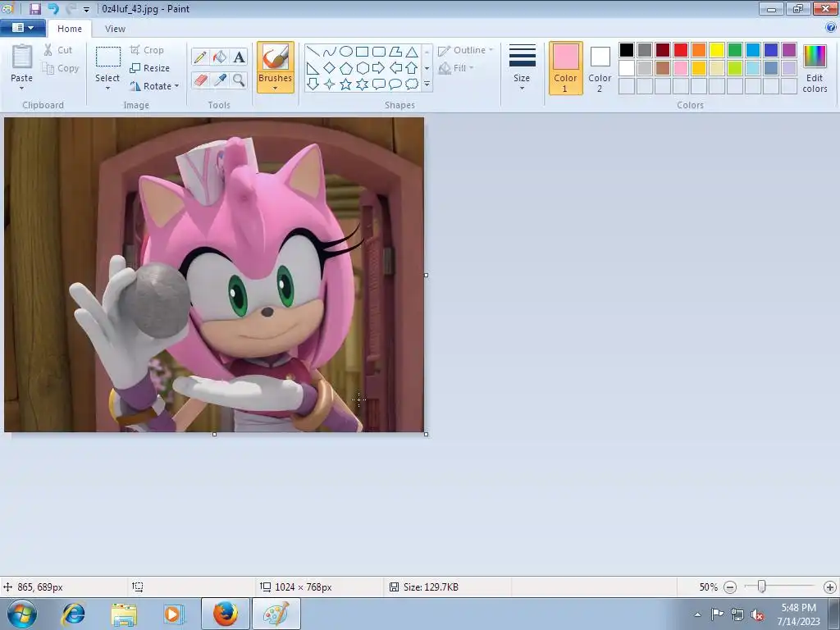840x630 pixels.
Task: Expand the Shapes gallery more arrow
Action: pos(427,84)
